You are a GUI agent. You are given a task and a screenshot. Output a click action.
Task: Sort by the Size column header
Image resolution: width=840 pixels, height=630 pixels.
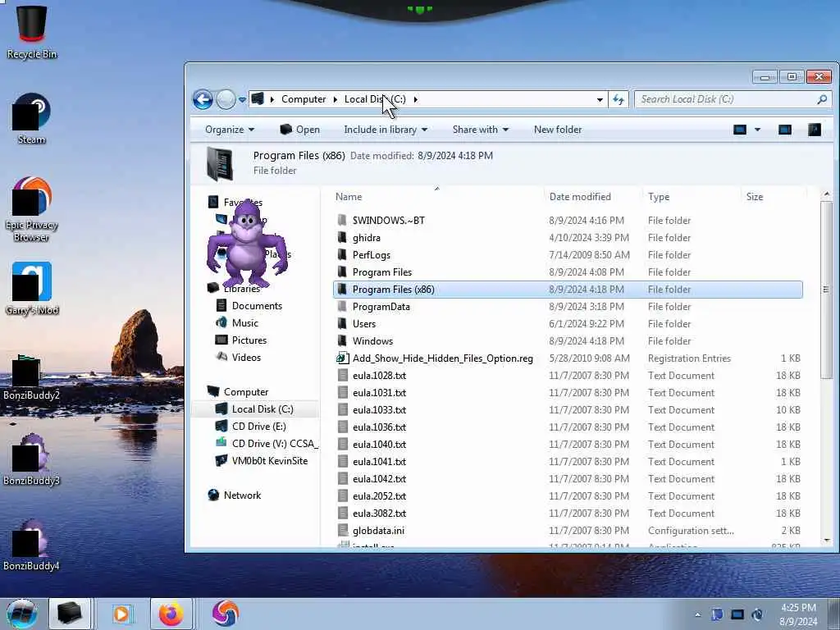(755, 197)
